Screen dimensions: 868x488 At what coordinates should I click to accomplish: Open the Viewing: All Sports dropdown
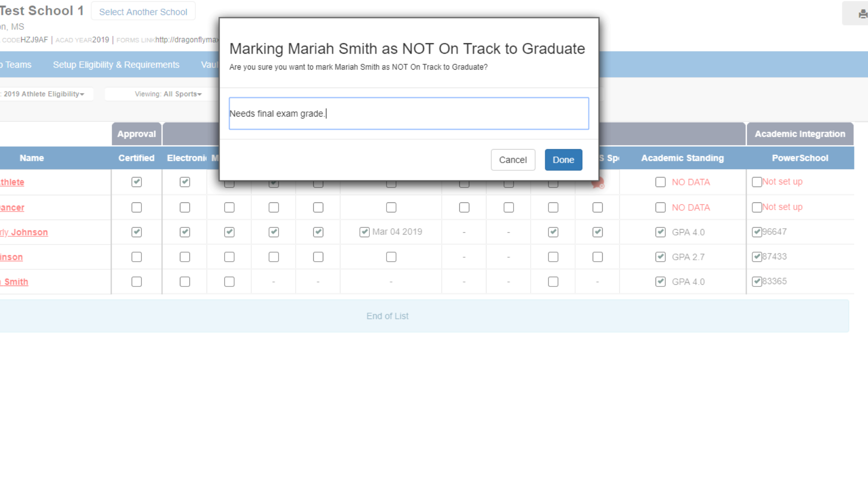[x=168, y=94]
